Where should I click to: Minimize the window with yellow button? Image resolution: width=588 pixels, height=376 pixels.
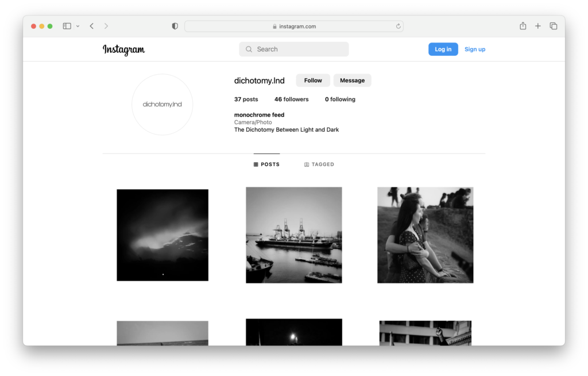pyautogui.click(x=41, y=26)
